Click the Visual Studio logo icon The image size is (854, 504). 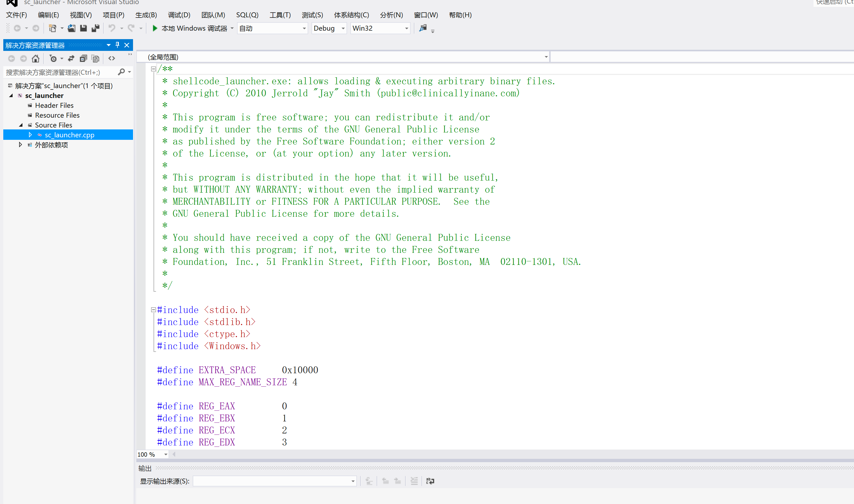pos(12,3)
